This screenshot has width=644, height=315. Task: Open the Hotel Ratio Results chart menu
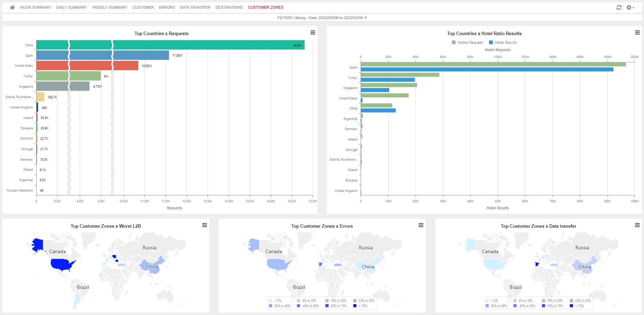coord(637,32)
